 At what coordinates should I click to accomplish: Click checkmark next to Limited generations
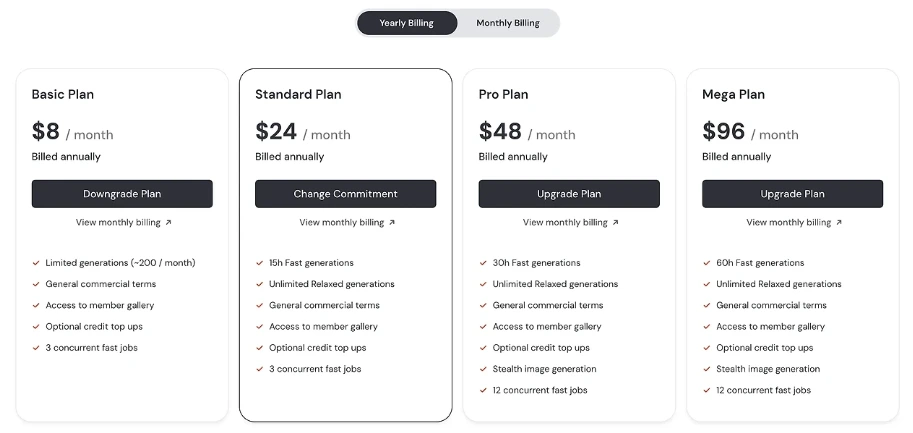(x=36, y=263)
